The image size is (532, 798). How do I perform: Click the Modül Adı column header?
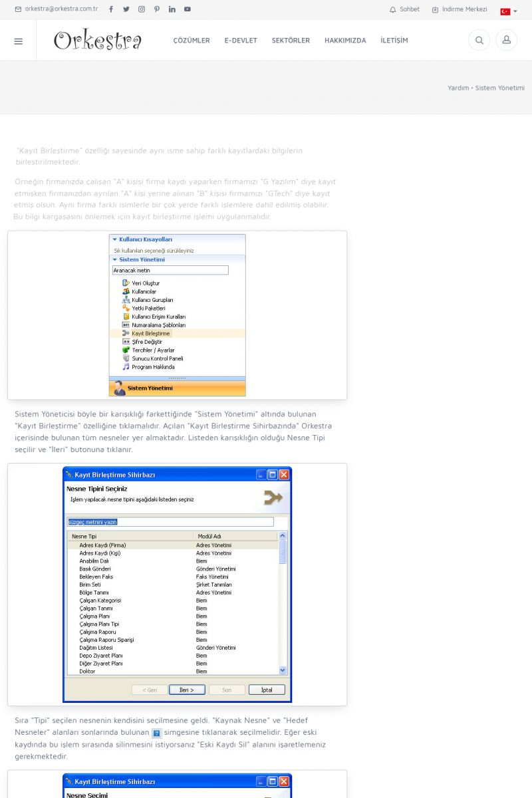[235, 536]
